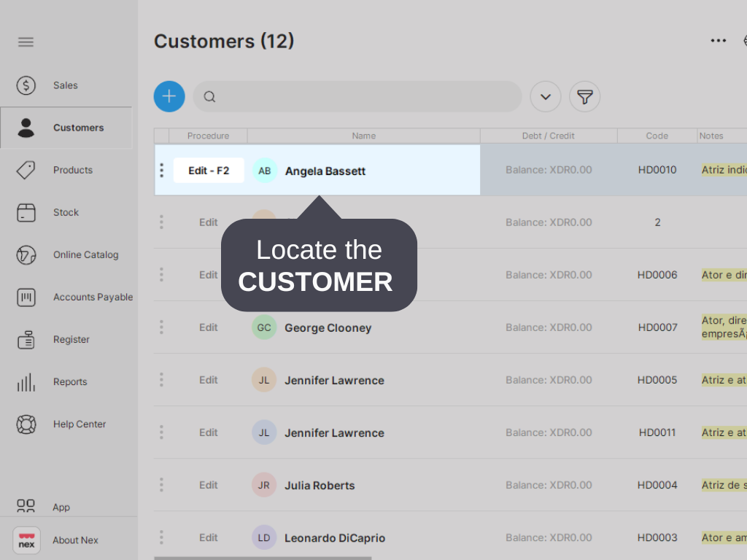Viewport: 747px width, 560px height.
Task: Select customer name Leonardo DiCaprio
Action: click(x=334, y=537)
